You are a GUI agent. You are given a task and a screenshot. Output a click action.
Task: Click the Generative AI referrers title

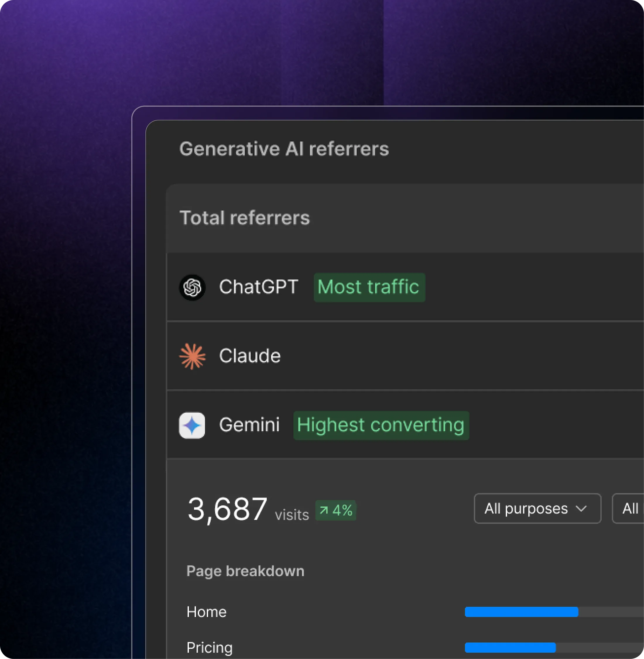284,149
